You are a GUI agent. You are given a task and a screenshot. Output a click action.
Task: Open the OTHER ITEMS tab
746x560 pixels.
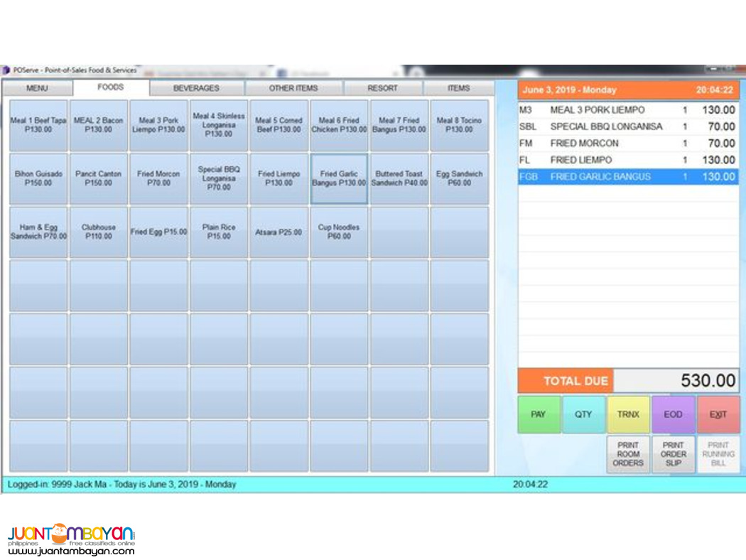point(293,88)
